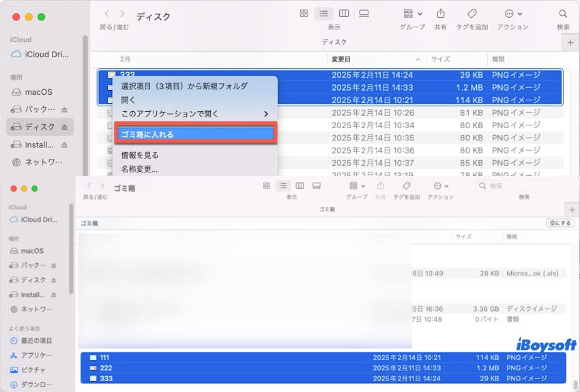The width and height of the screenshot is (580, 392).
Task: Click sidebar scrollbar in ゴミ箱 window
Action: 72,248
